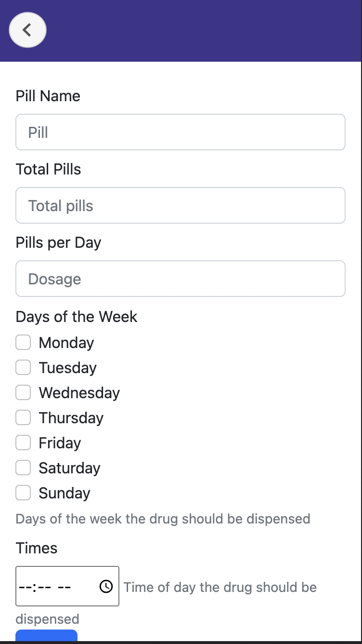362x644 pixels.
Task: Click the hours segment of the time input
Action: click(26, 586)
